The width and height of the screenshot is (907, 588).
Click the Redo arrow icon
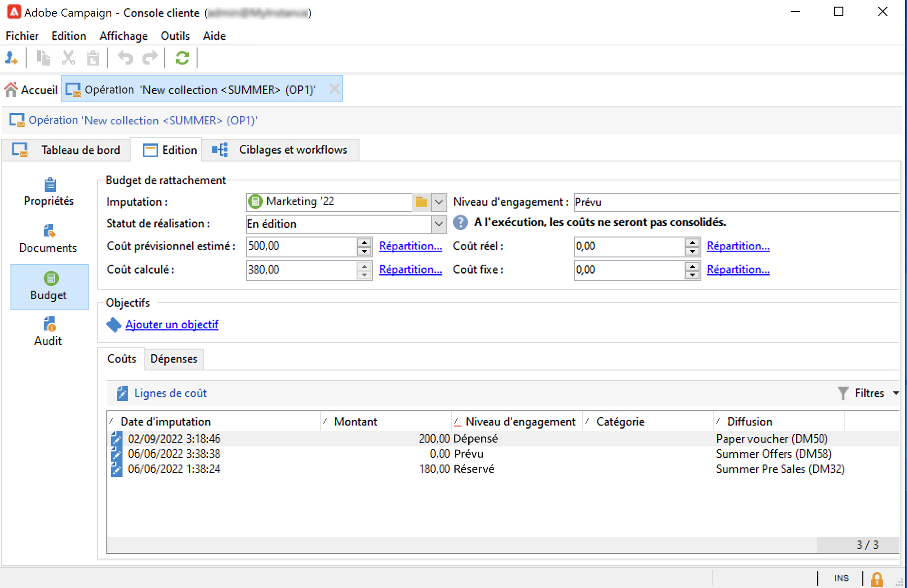click(150, 58)
